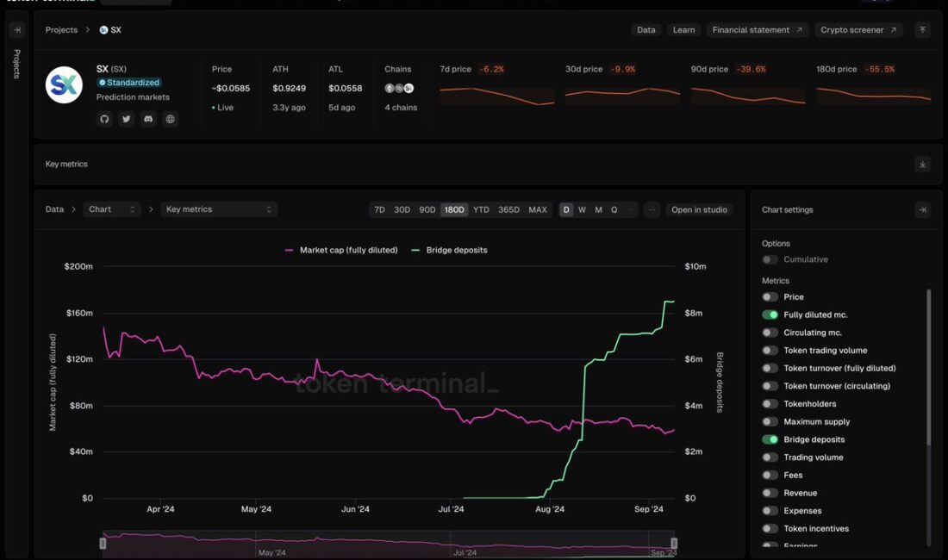
Task: Select the 180D time range
Action: pos(454,209)
